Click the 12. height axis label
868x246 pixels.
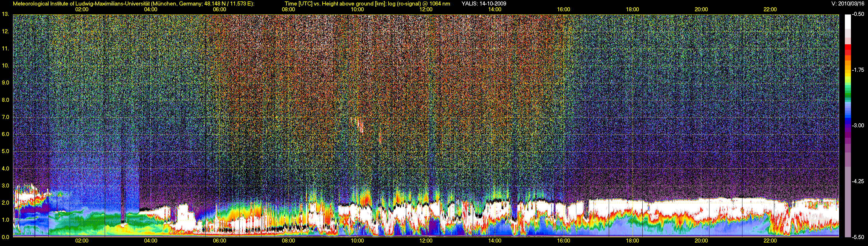[x=5, y=31]
